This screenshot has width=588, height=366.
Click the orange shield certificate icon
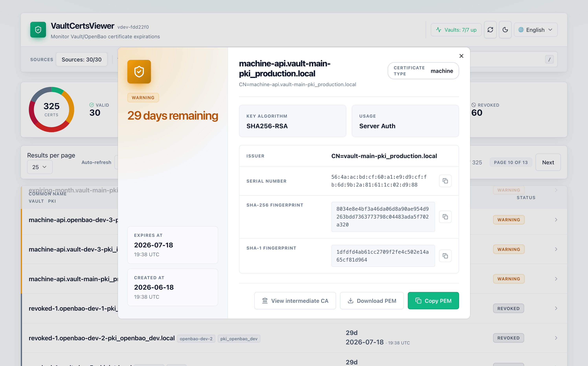click(139, 72)
